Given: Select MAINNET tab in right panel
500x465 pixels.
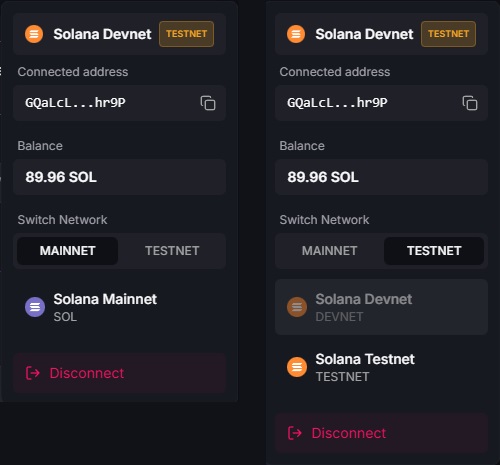Looking at the screenshot, I should [x=329, y=251].
